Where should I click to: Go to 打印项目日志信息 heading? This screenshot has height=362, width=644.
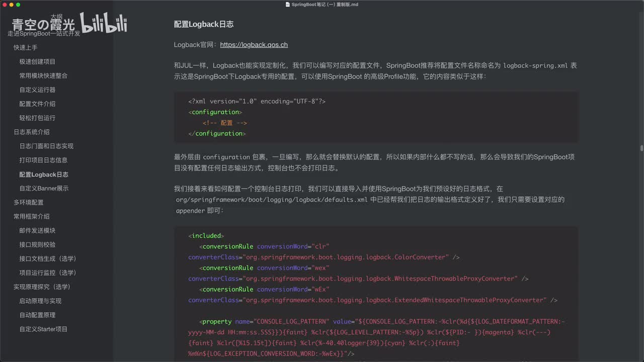(x=44, y=160)
